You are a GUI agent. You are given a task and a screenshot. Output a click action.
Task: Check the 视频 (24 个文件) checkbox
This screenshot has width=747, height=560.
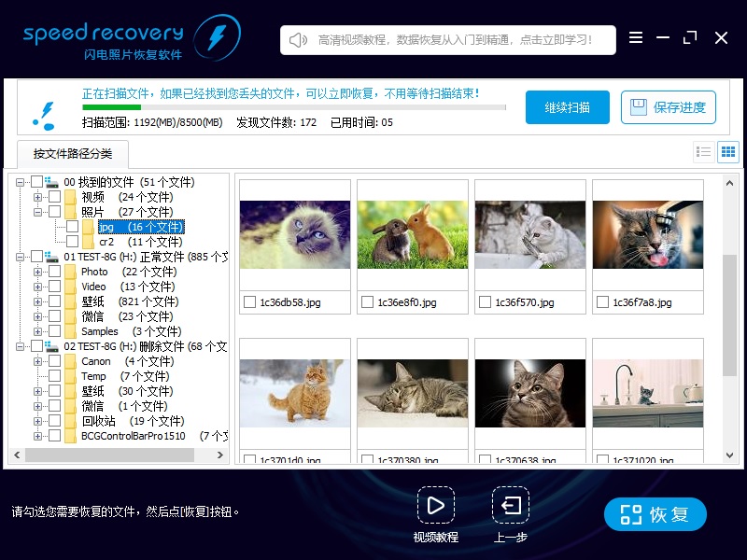coord(55,197)
